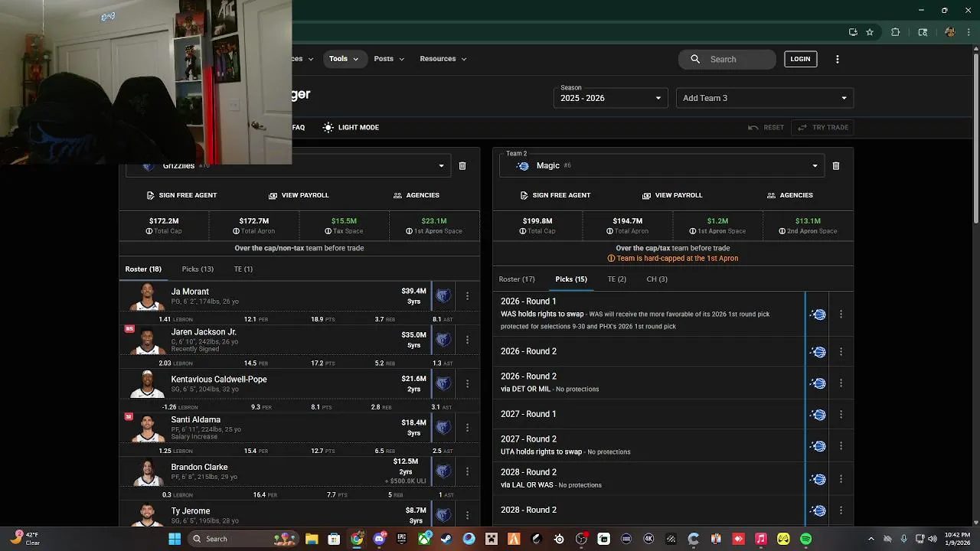The width and height of the screenshot is (980, 551).
Task: Open Jaren Jackson Jr. three-dot options menu
Action: (x=467, y=340)
